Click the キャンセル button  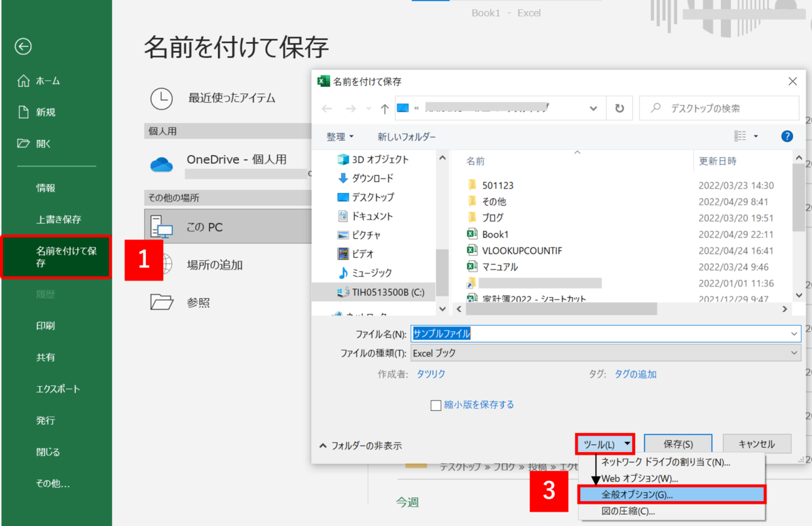[x=756, y=444]
